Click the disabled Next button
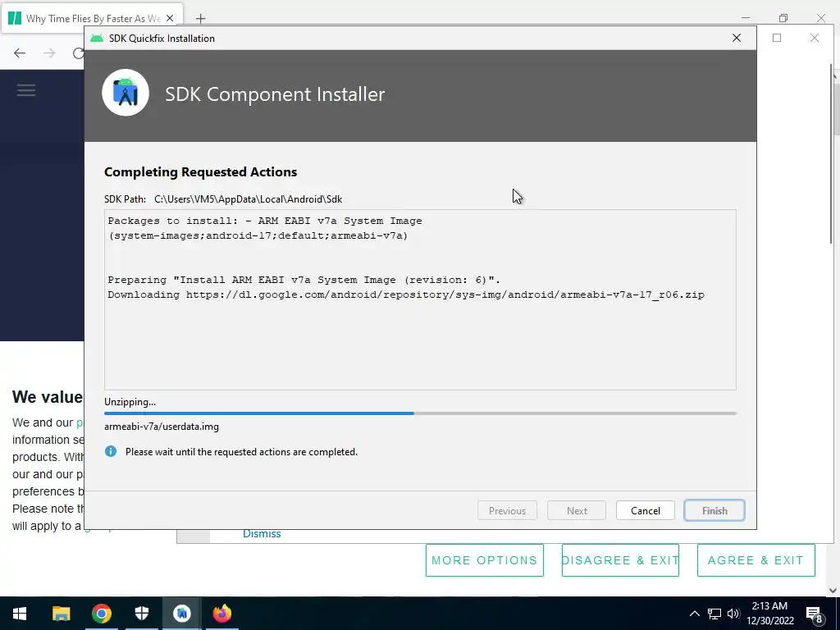840x630 pixels. [577, 510]
